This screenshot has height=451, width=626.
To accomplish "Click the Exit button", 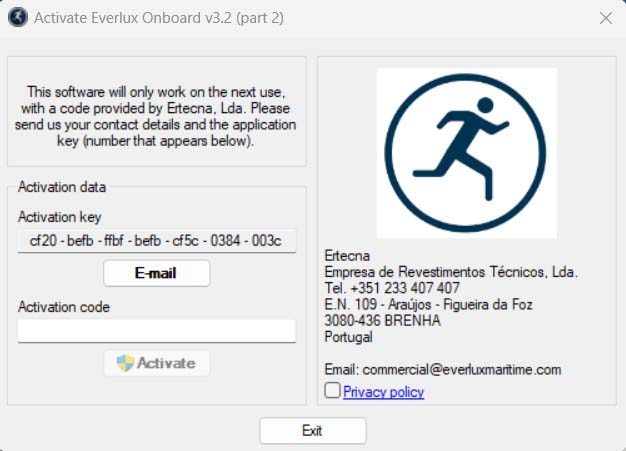I will (313, 431).
